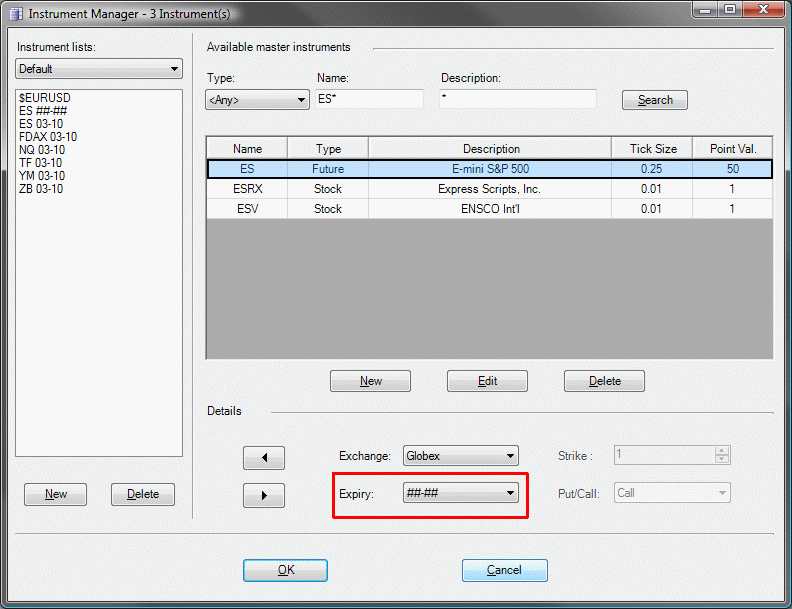Select ZB 03-10 in the instrument list
Screen dimensions: 792x609
coord(41,189)
